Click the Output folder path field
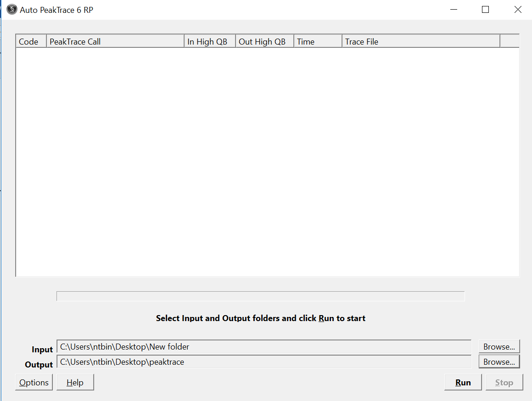 tap(264, 362)
